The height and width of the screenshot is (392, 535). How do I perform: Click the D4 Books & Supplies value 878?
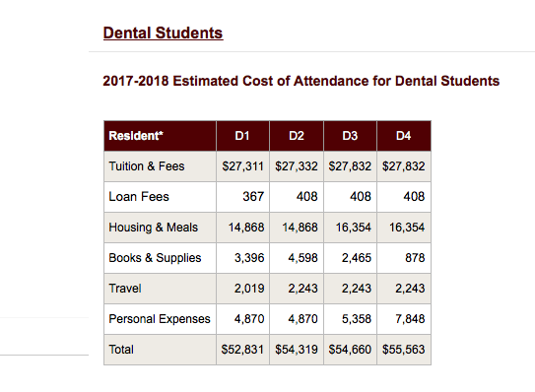415,258
